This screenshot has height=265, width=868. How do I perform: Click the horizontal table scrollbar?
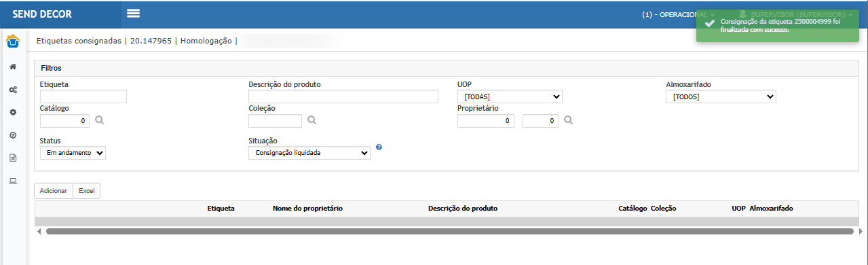[449, 231]
